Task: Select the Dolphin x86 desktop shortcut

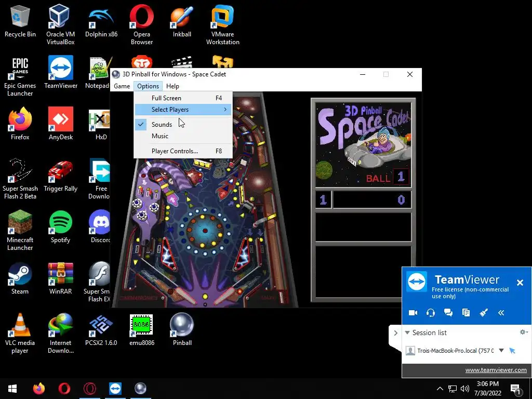Action: [101, 21]
